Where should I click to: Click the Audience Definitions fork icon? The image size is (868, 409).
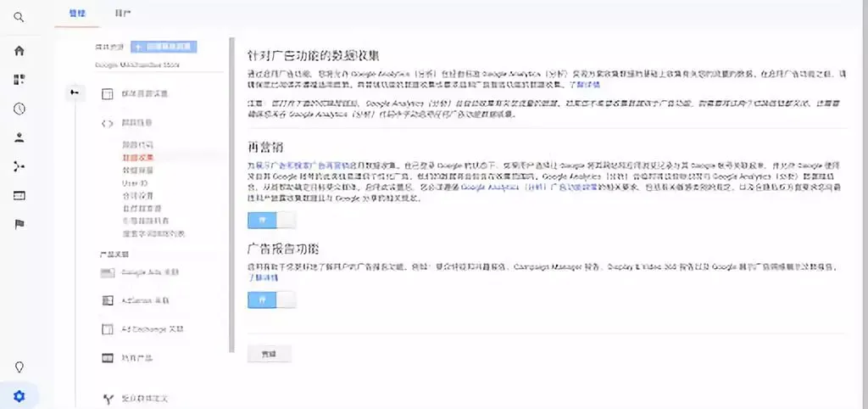108,399
